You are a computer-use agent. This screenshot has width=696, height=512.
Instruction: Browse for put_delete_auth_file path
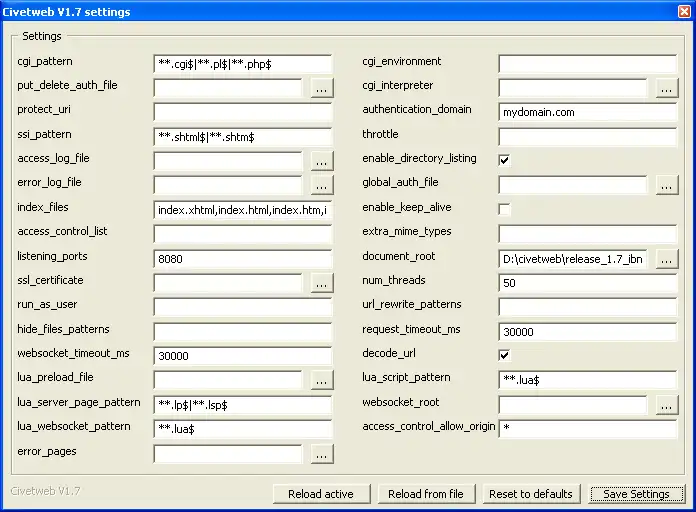pos(322,88)
